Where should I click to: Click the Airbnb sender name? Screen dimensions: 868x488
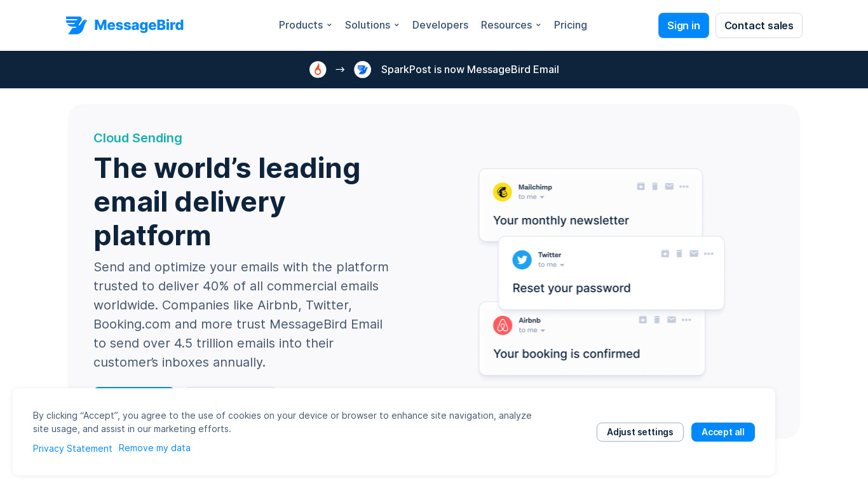coord(529,320)
